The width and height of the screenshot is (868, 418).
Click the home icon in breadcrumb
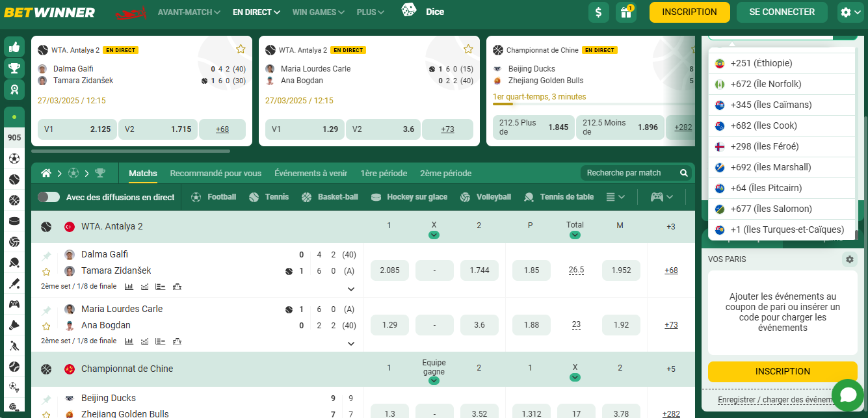point(46,173)
